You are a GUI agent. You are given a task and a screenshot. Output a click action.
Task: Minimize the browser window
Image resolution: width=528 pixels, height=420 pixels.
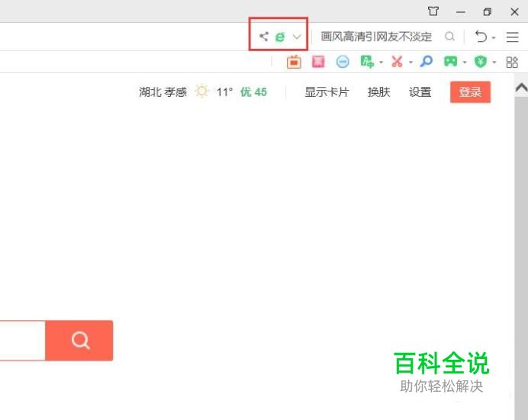point(460,12)
